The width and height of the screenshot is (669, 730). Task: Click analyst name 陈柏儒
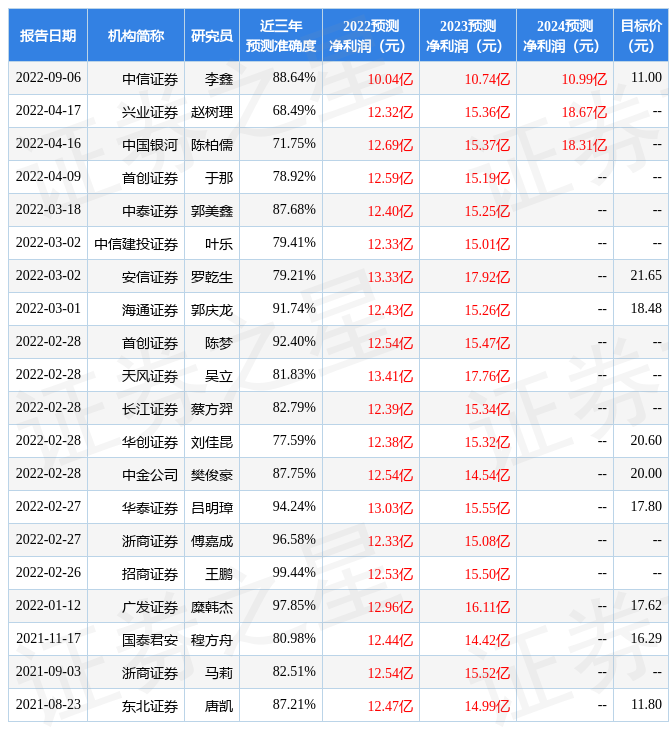tap(212, 145)
